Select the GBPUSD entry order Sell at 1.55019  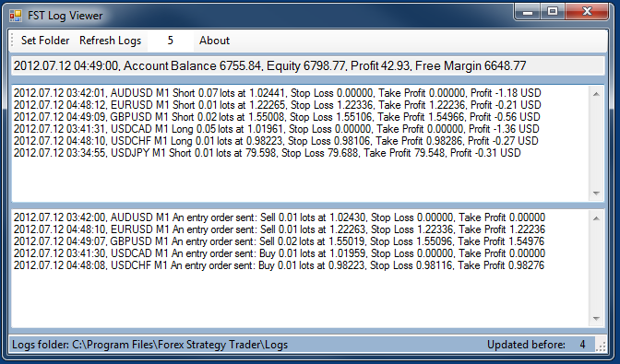point(280,241)
